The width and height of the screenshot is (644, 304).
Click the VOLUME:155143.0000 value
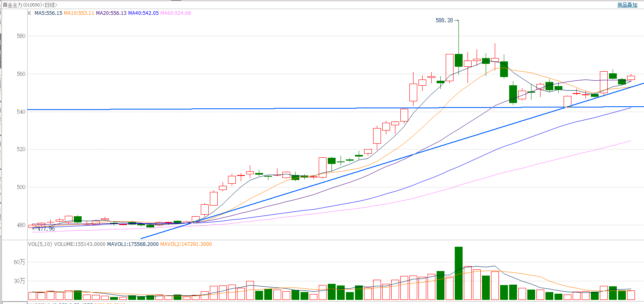(x=80, y=244)
